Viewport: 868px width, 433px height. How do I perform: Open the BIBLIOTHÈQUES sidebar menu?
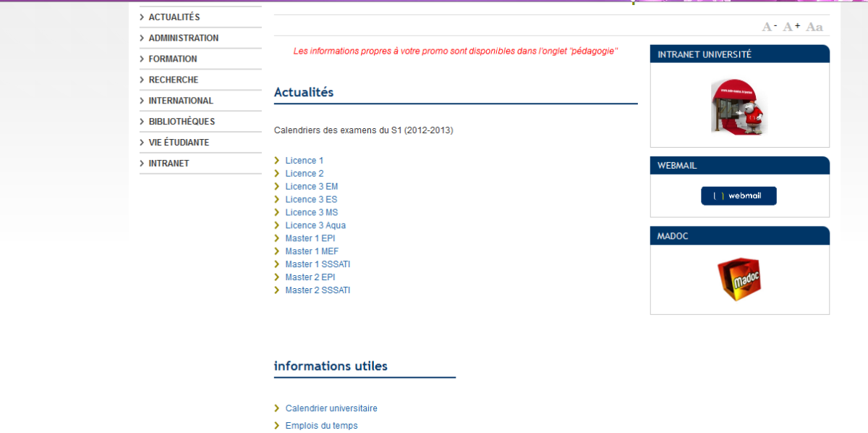click(x=182, y=122)
